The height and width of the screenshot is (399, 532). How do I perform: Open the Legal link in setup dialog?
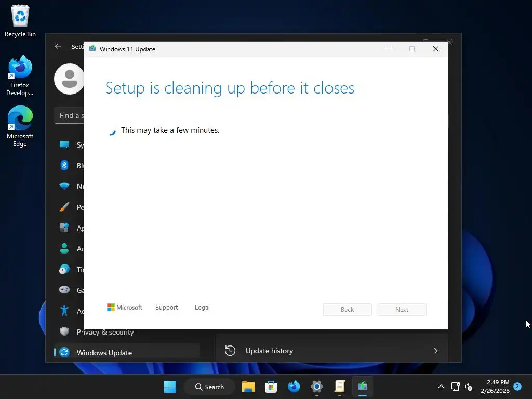tap(202, 308)
